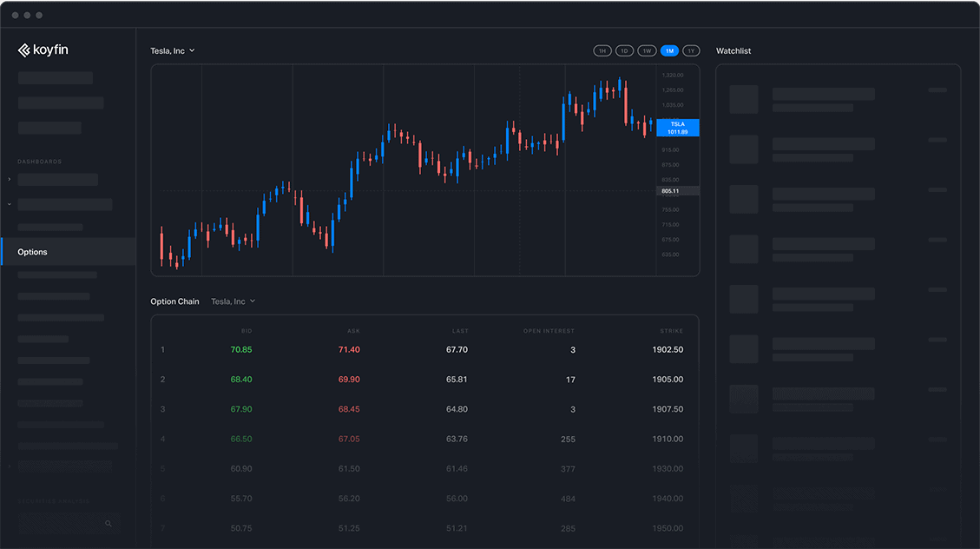This screenshot has width=980, height=549.
Task: Open the Options sidebar item
Action: [33, 252]
